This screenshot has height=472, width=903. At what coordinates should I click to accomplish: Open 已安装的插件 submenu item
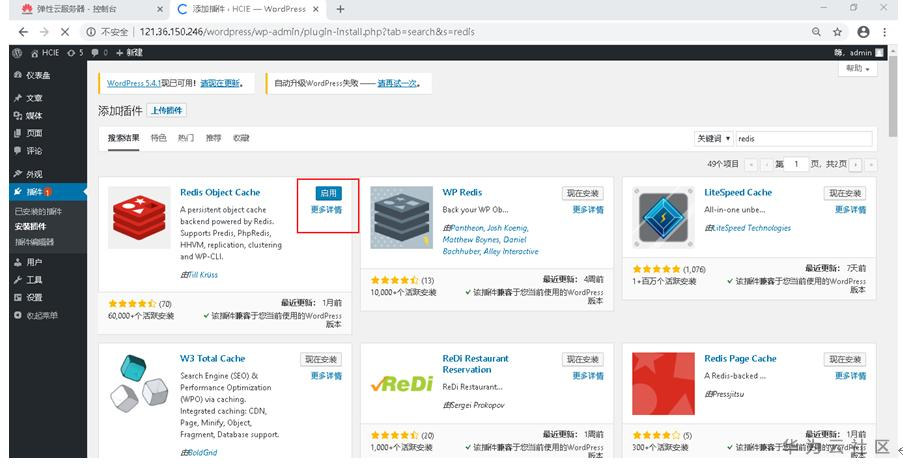[x=39, y=211]
